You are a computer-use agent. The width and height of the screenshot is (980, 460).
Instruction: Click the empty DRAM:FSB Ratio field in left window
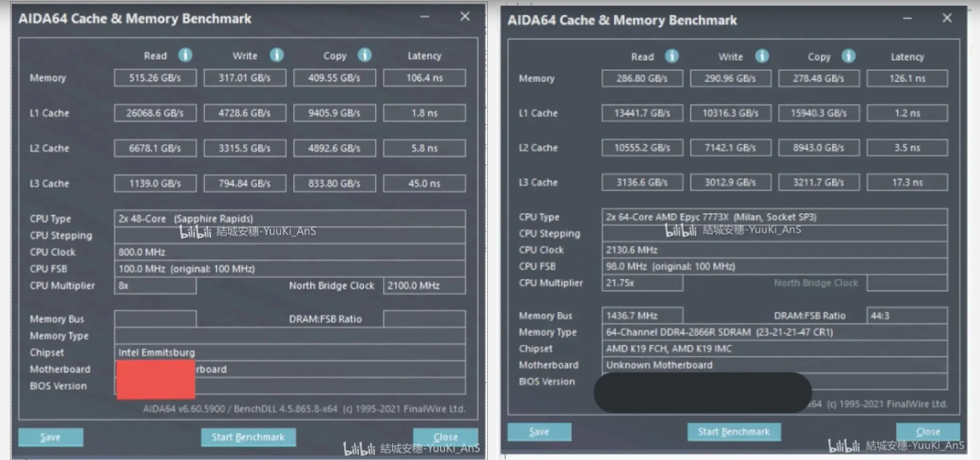coord(424,319)
